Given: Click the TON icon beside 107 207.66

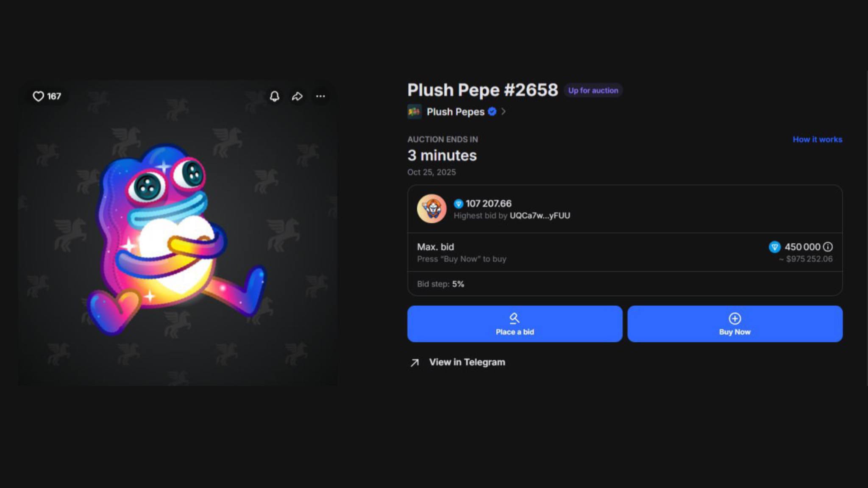Looking at the screenshot, I should point(458,204).
